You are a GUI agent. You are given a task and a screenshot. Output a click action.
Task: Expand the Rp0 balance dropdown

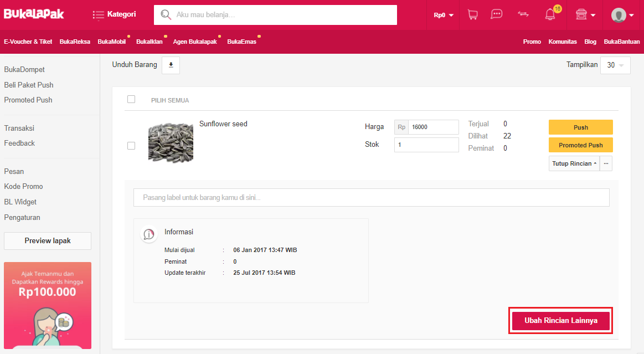[x=444, y=15]
